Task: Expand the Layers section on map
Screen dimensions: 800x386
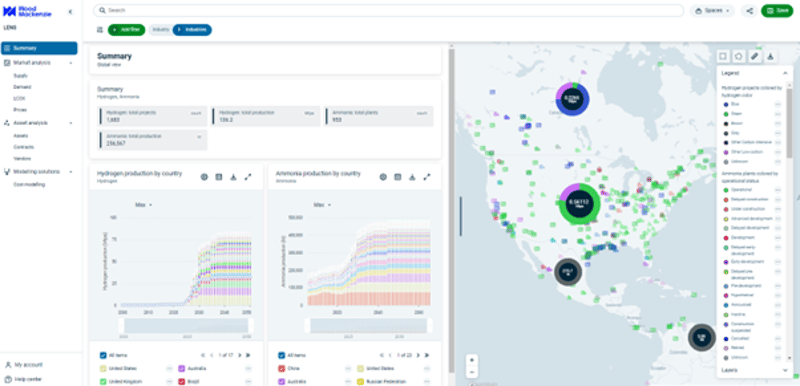Action: [785, 370]
